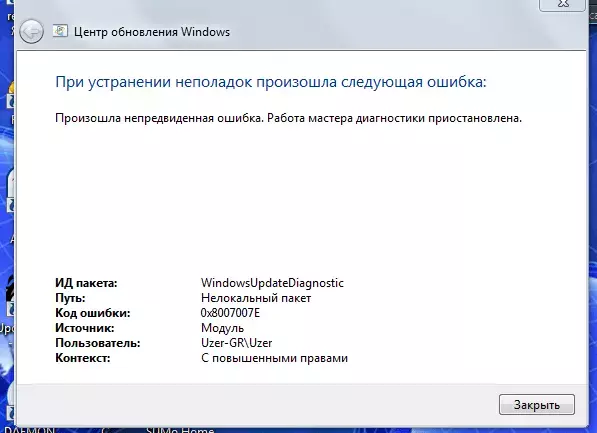Click the Контекст label
The image size is (597, 433).
pos(83,358)
